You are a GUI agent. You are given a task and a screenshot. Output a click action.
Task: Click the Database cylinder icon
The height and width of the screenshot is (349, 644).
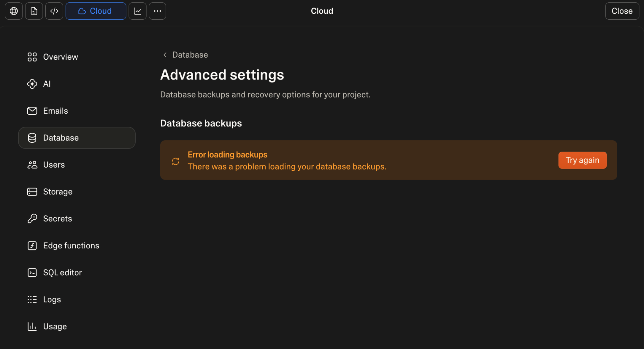[32, 138]
